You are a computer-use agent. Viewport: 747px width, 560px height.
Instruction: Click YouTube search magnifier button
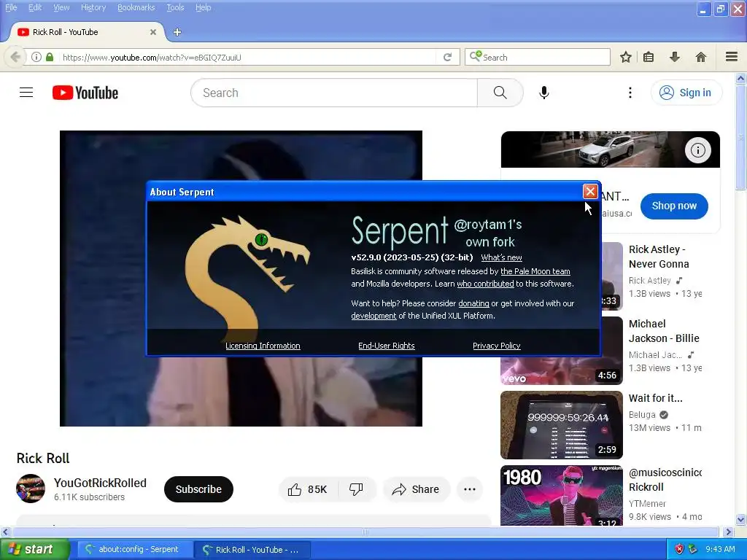(x=500, y=93)
